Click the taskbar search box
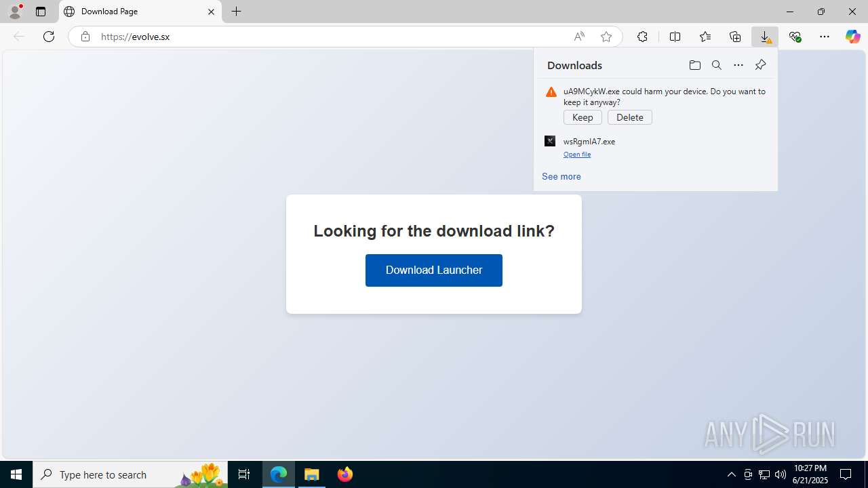868x488 pixels. [x=130, y=474]
